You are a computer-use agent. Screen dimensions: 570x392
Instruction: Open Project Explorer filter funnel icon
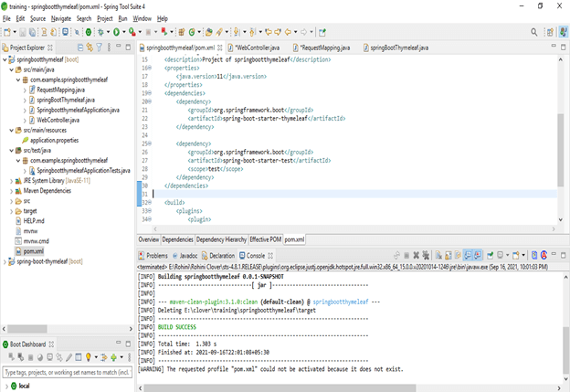point(99,47)
